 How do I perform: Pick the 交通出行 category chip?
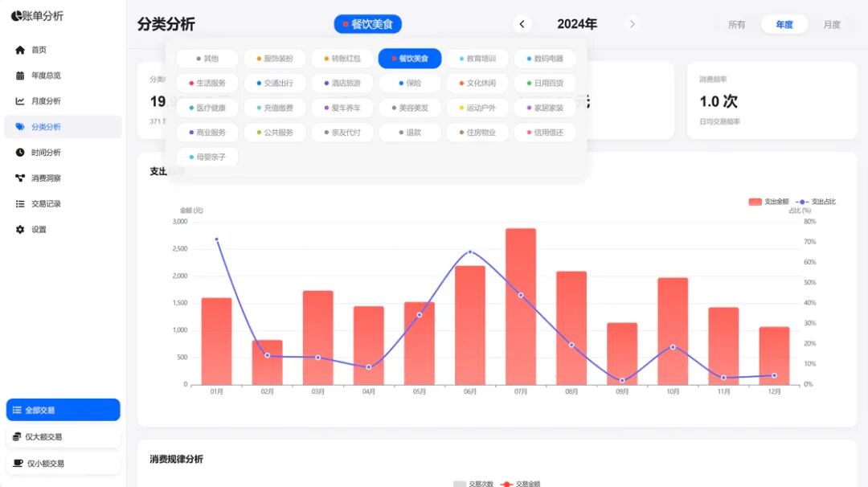(x=275, y=83)
